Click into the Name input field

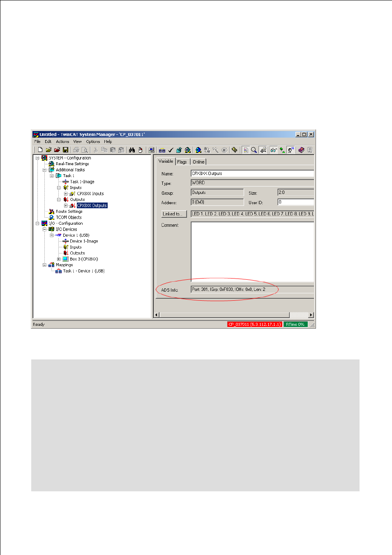[x=252, y=173]
